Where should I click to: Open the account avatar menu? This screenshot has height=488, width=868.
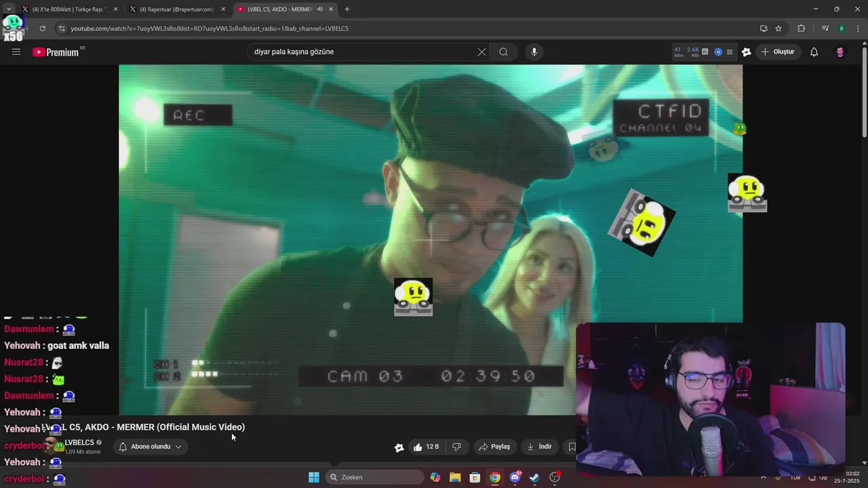click(x=840, y=52)
